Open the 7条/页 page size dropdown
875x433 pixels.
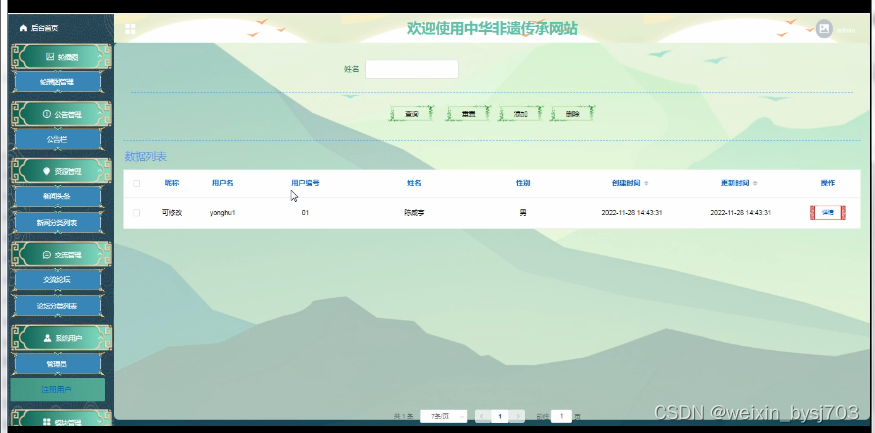tap(444, 416)
